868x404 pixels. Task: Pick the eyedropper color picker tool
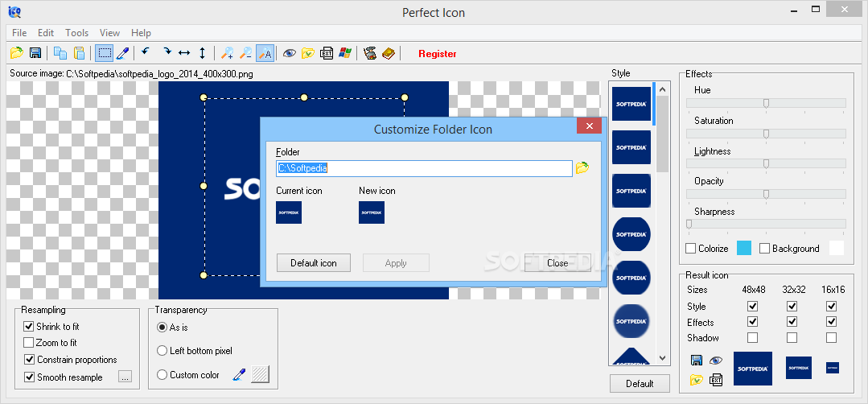pos(122,53)
